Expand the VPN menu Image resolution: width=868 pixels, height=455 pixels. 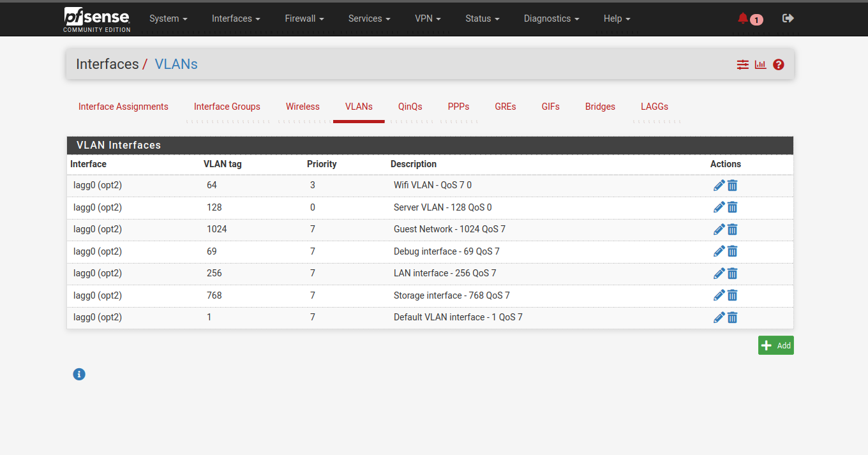[428, 19]
